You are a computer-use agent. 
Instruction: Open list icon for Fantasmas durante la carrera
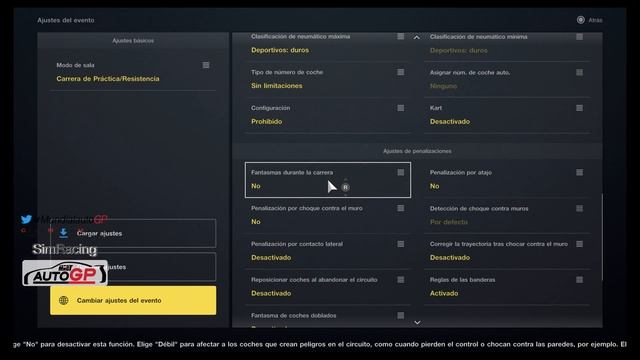point(400,172)
